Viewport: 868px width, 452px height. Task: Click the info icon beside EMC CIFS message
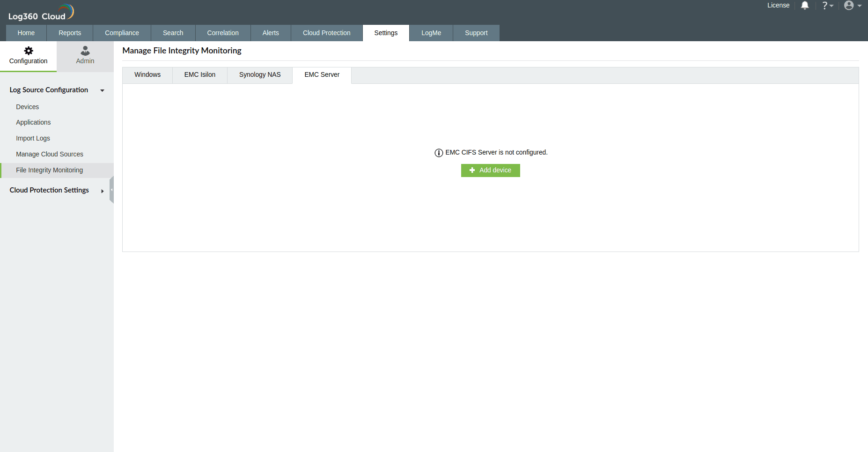click(x=438, y=153)
